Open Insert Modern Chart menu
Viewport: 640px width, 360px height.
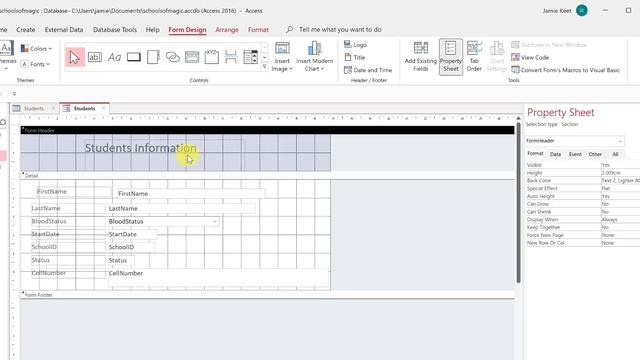pyautogui.click(x=314, y=57)
